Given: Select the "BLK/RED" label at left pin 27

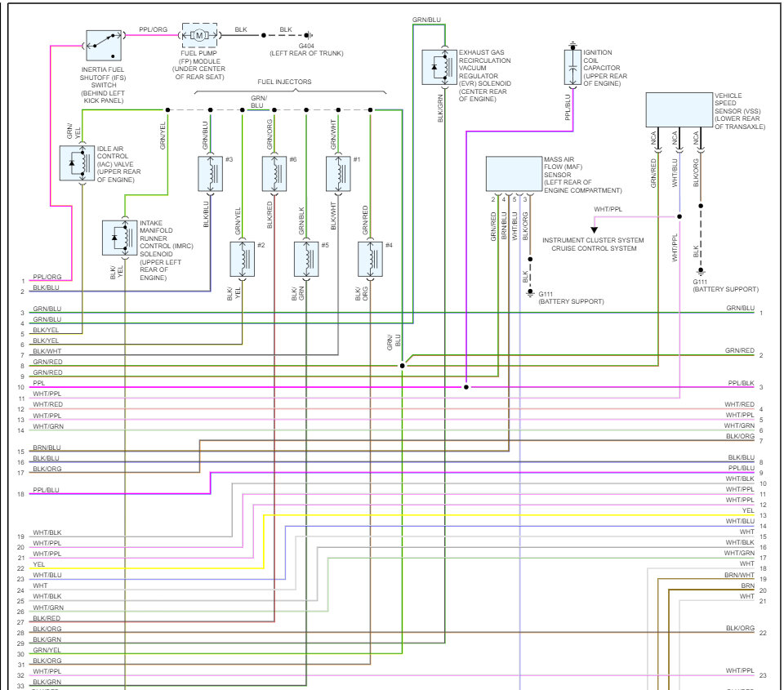Looking at the screenshot, I should 47,618.
